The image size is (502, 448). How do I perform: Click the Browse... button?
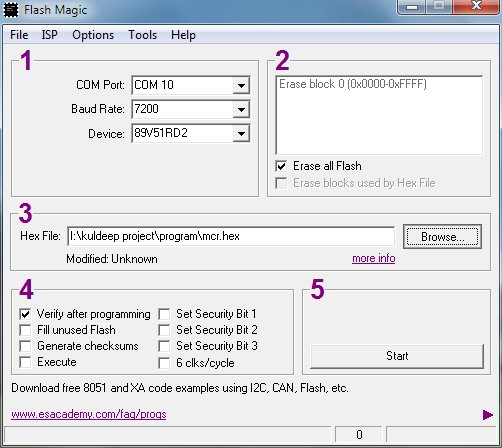pyautogui.click(x=442, y=237)
